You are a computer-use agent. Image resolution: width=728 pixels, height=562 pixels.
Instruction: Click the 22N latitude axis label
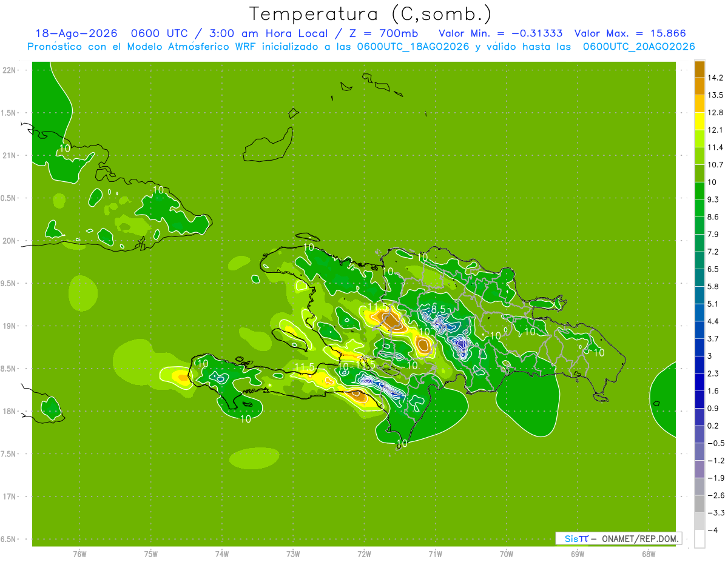click(9, 70)
